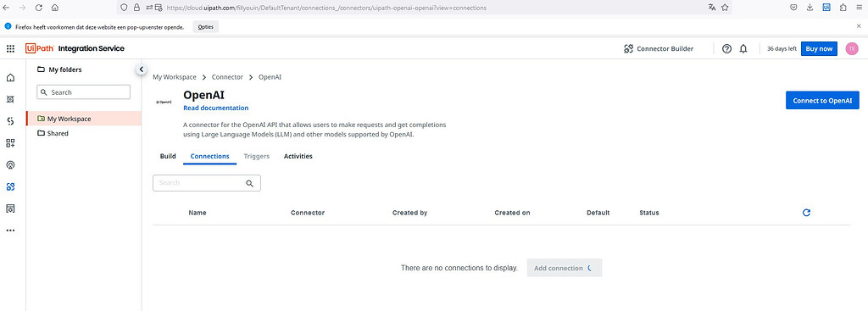Image resolution: width=868 pixels, height=311 pixels.
Task: Click the Opties popup-blocker button
Action: point(205,26)
